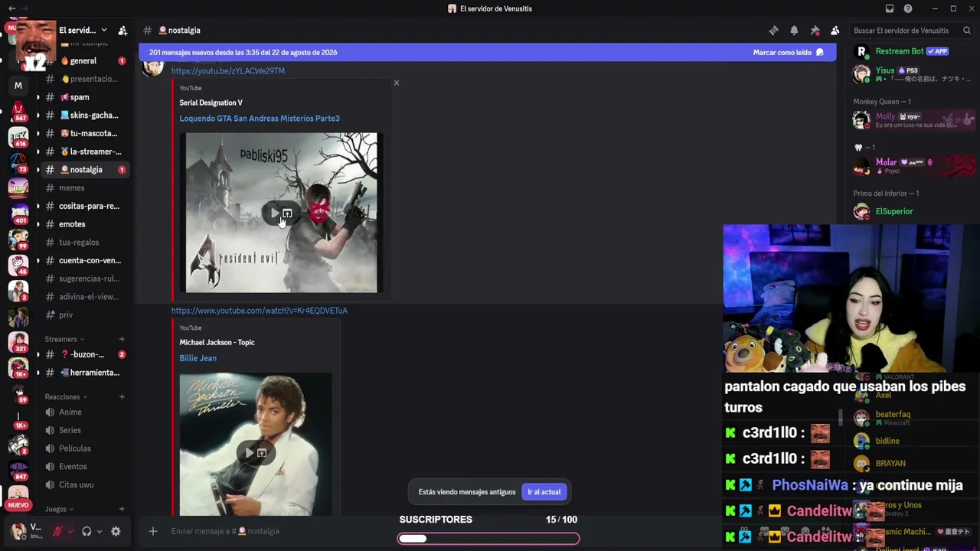This screenshot has width=980, height=551.
Task: Play the Billie Jean video embed
Action: coord(248,453)
